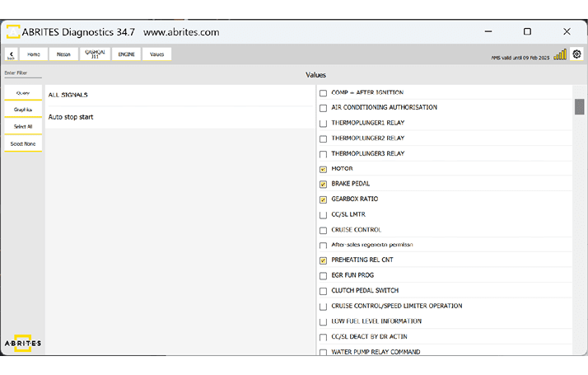Image resolution: width=588 pixels, height=375 pixels.
Task: Click Select All button
Action: click(x=23, y=127)
